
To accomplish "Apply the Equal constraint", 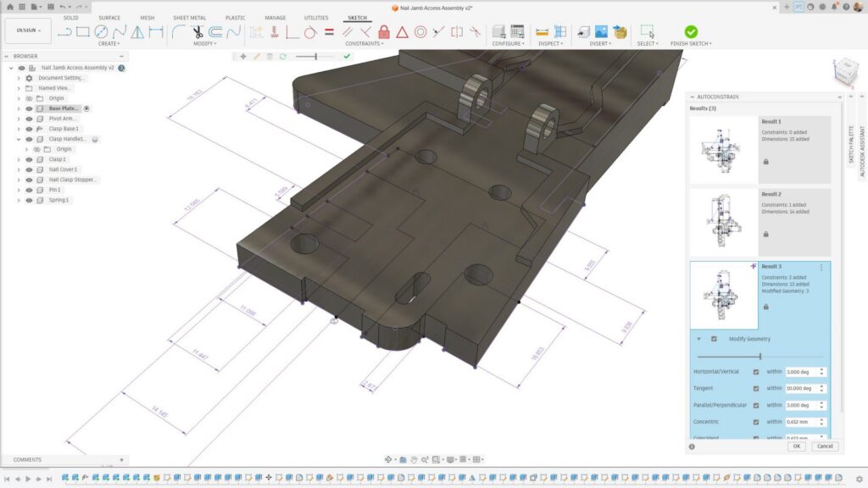I will coord(329,32).
